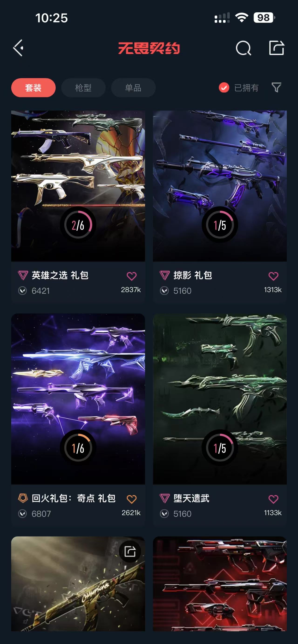Open the red weapon bundle thumbnail
Viewport: 298px width, 644px height.
pos(220,584)
